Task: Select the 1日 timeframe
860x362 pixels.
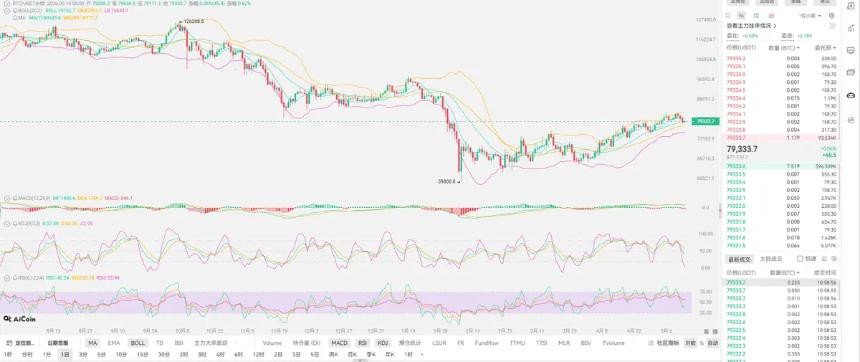Action: click(65, 354)
